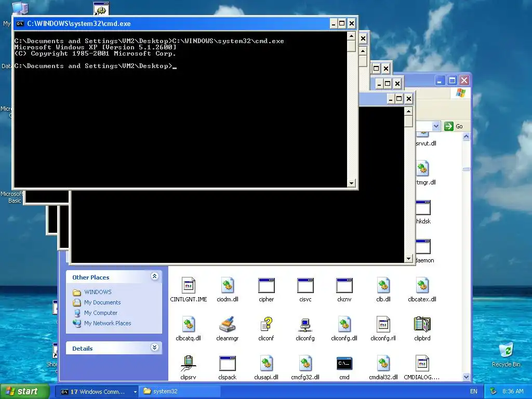Select the cisvc program icon
Image resolution: width=532 pixels, height=399 pixels.
(305, 286)
